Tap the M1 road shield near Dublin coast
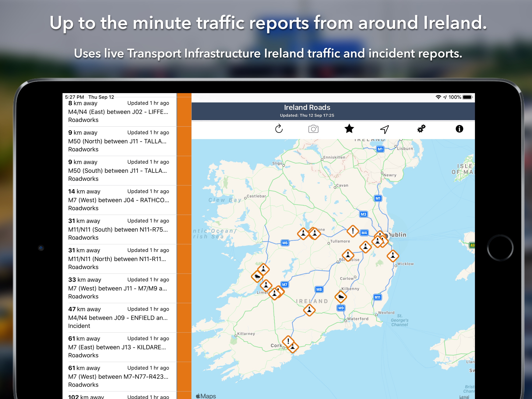Screen dimensions: 532x399 (x=378, y=199)
